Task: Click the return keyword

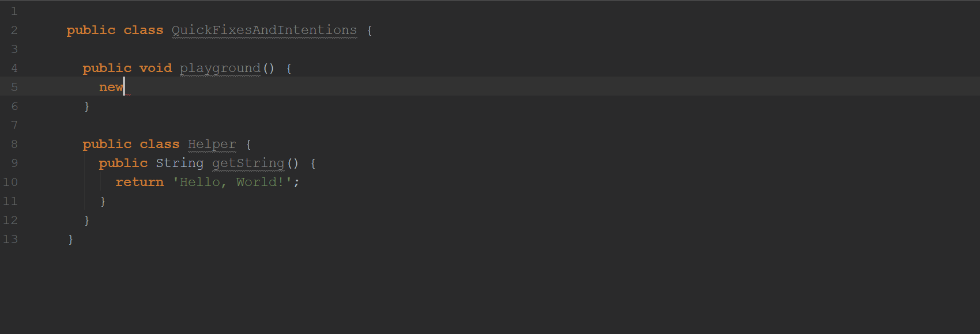Action: (140, 182)
